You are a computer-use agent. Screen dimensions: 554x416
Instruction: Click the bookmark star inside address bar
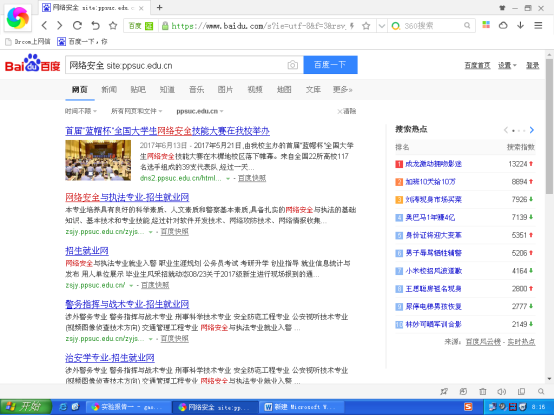click(x=366, y=26)
